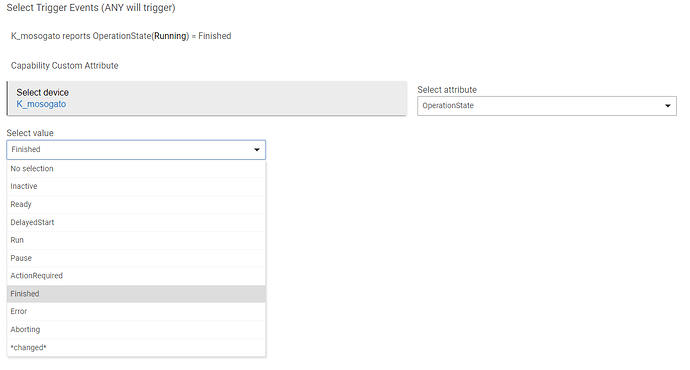Select the *changed* option

136,348
